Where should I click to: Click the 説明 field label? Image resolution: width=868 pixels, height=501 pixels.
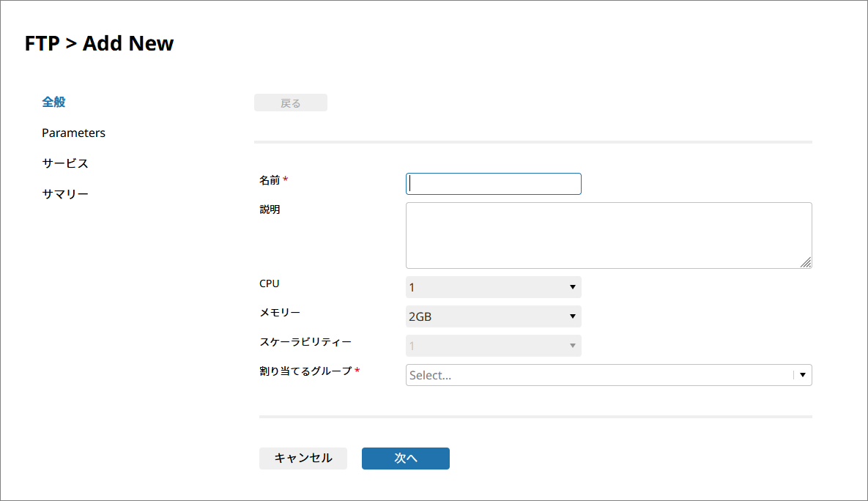270,209
